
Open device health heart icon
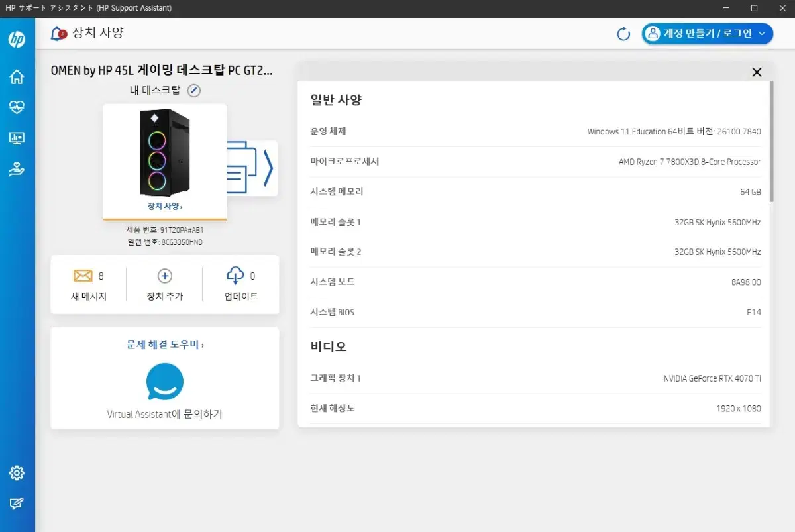tap(17, 107)
